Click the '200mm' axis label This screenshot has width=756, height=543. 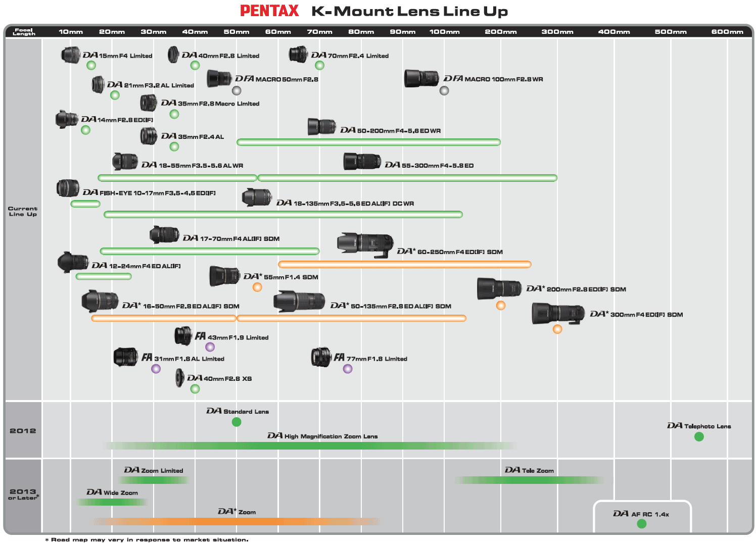tap(501, 32)
